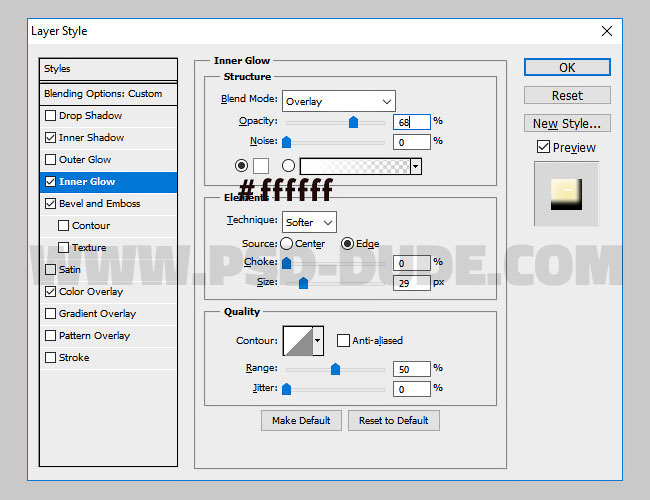Click the Range slider handle

[335, 369]
